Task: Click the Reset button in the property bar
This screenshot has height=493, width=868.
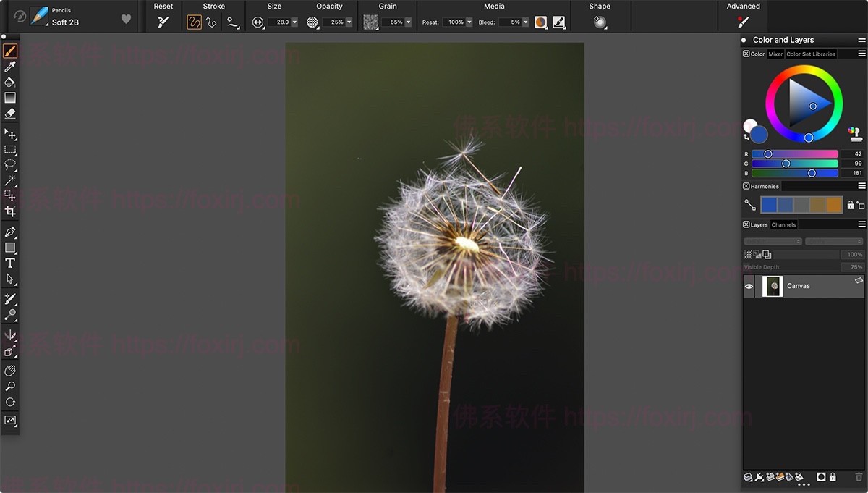Action: point(163,22)
